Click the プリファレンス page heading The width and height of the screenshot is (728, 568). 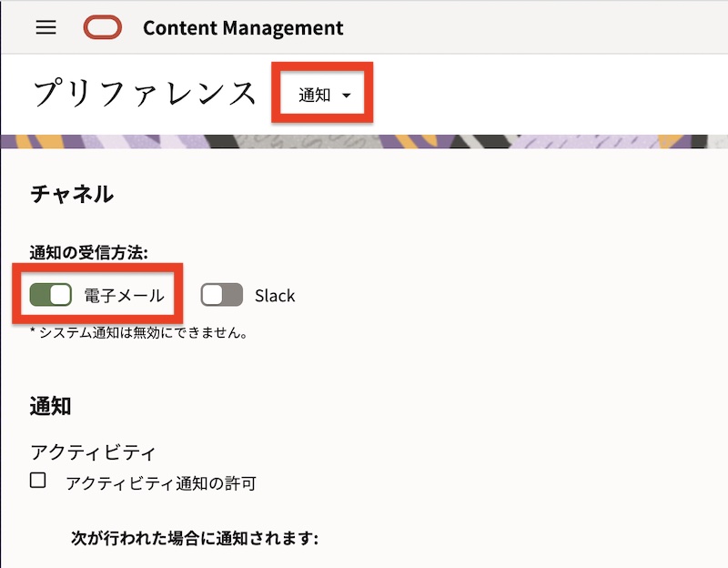pyautogui.click(x=145, y=94)
